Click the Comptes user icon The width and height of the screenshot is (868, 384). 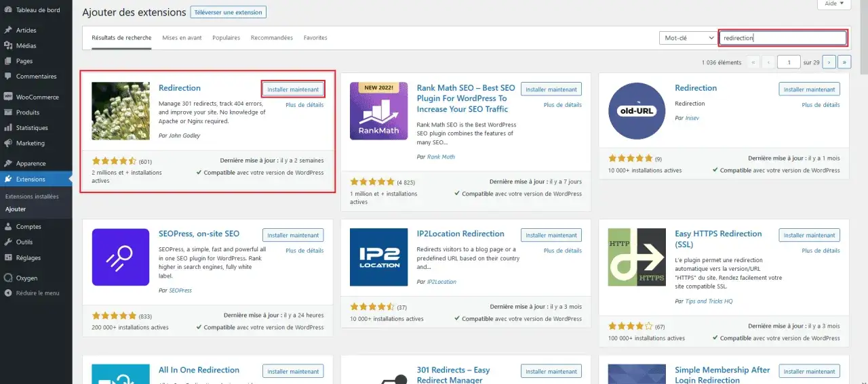(8, 227)
